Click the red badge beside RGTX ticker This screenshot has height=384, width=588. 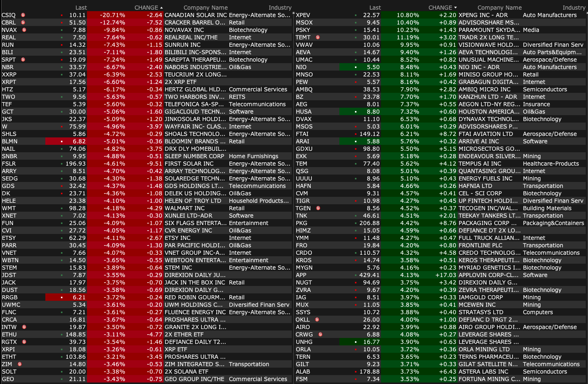(x=24, y=342)
